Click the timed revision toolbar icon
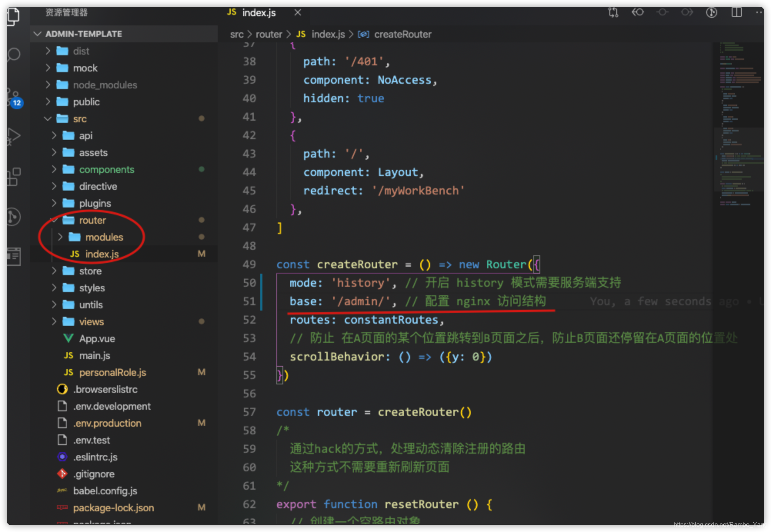The width and height of the screenshot is (771, 532). coord(712,13)
